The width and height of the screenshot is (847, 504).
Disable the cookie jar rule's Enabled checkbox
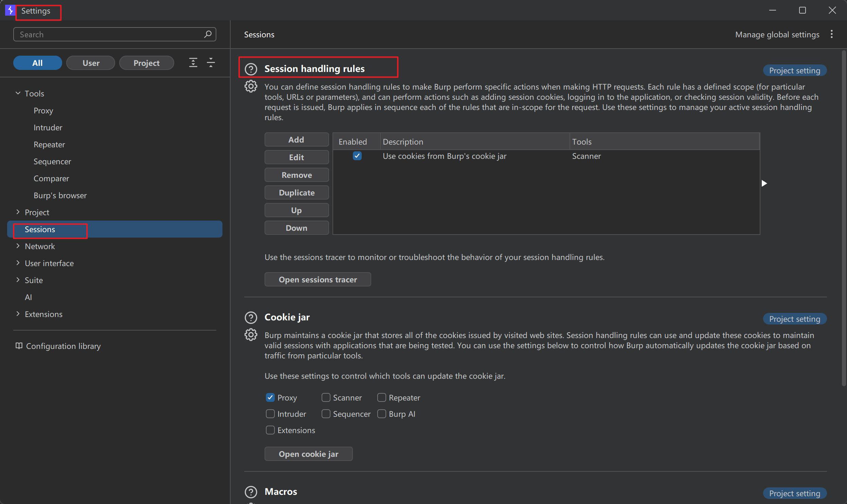tap(357, 156)
